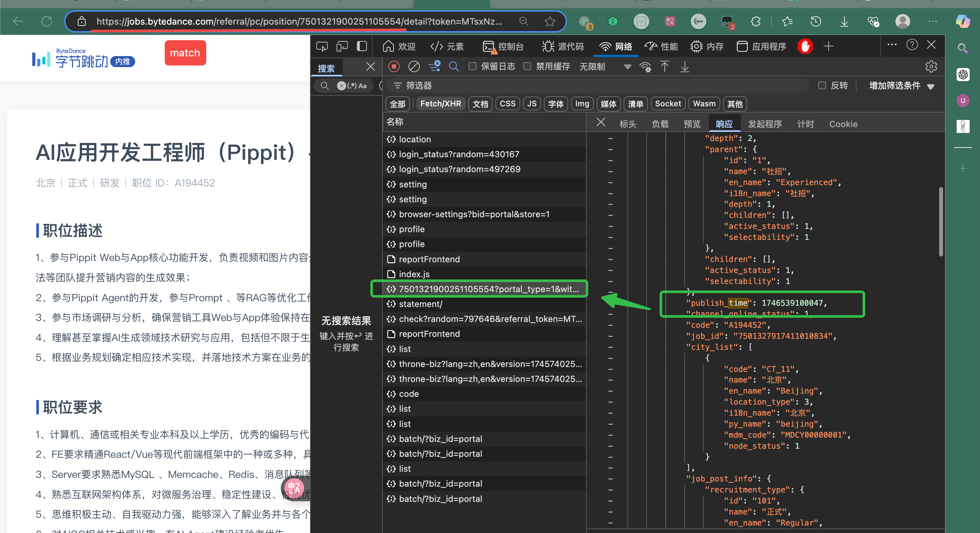The height and width of the screenshot is (533, 980).
Task: Open the 标头 request tab
Action: click(x=628, y=124)
